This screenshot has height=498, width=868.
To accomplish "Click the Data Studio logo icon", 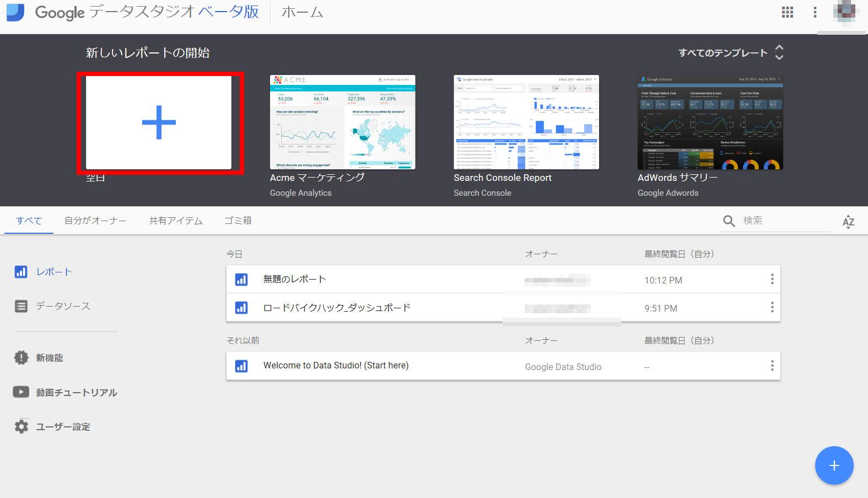I will click(15, 12).
